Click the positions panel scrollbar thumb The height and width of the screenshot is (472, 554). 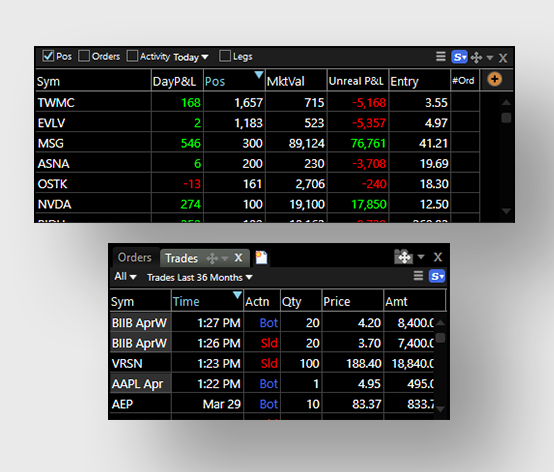(x=506, y=118)
